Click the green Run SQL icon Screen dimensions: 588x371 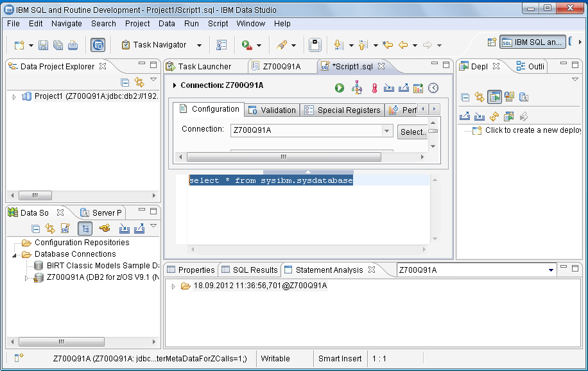click(340, 88)
